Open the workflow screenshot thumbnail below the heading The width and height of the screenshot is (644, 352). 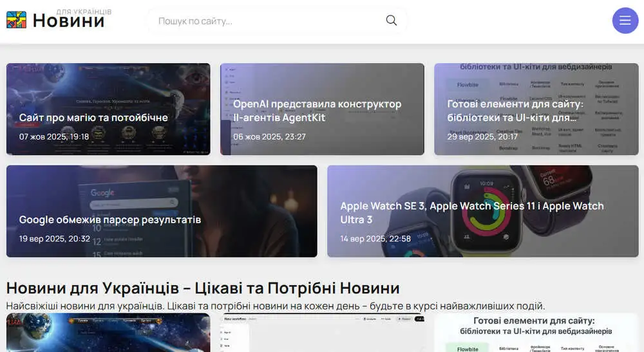coord(322,333)
